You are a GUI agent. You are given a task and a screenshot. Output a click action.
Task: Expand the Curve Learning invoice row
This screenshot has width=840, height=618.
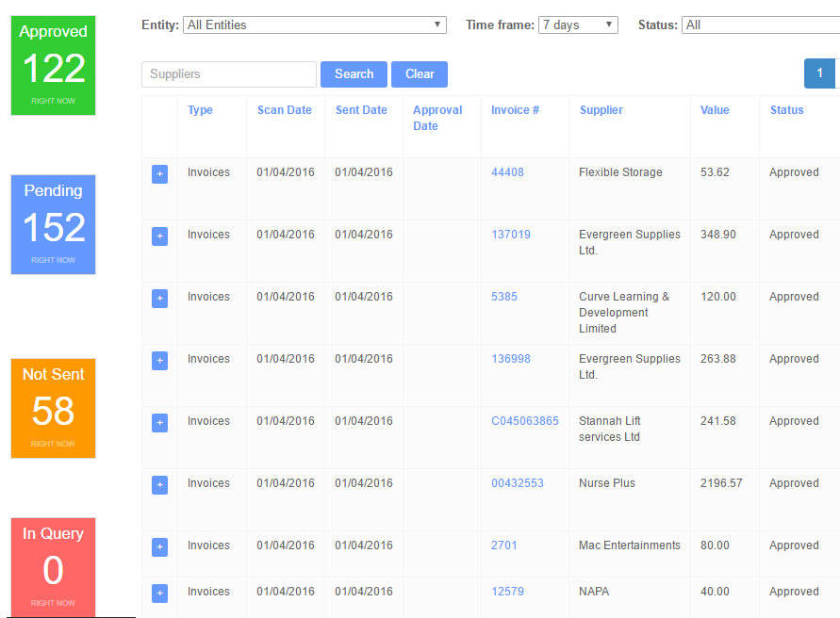click(x=159, y=298)
